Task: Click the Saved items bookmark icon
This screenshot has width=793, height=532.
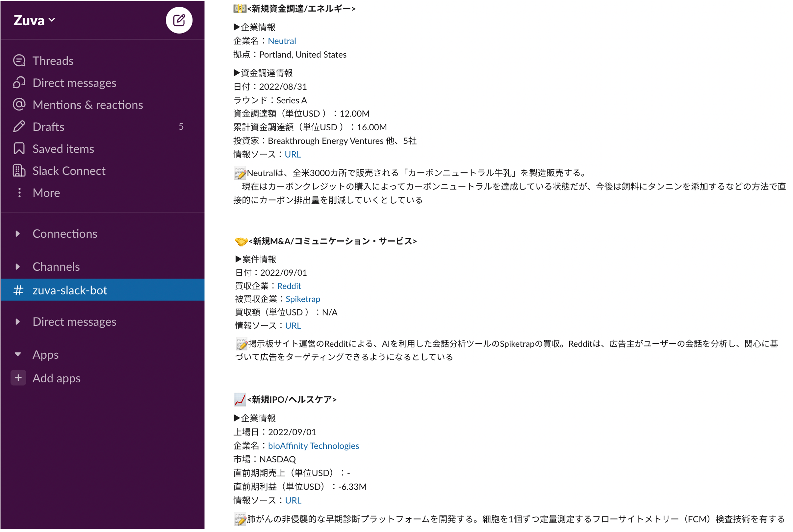Action: coord(19,149)
